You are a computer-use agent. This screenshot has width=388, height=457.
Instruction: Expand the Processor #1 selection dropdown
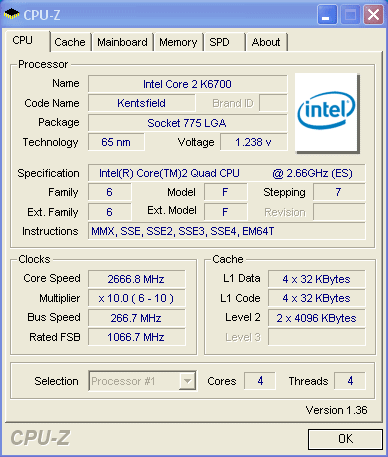click(x=187, y=381)
